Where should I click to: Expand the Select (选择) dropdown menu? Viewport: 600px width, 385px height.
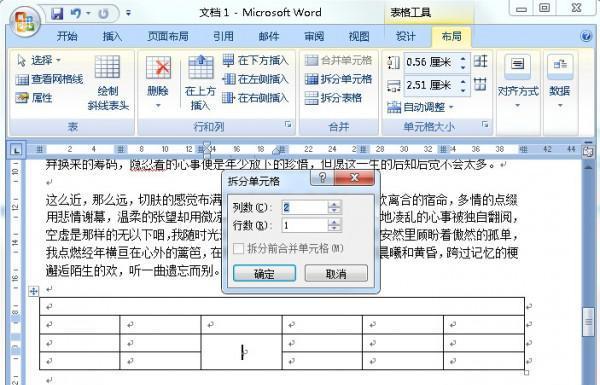pos(39,60)
